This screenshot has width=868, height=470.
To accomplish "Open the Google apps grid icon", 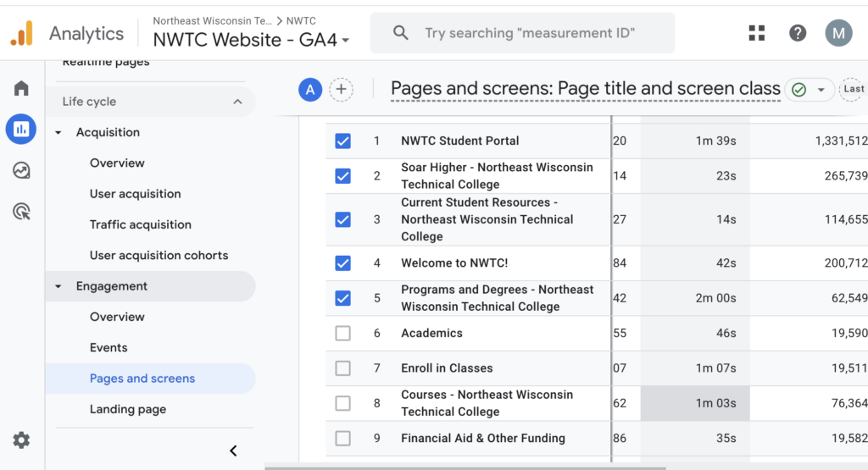I will [x=757, y=33].
